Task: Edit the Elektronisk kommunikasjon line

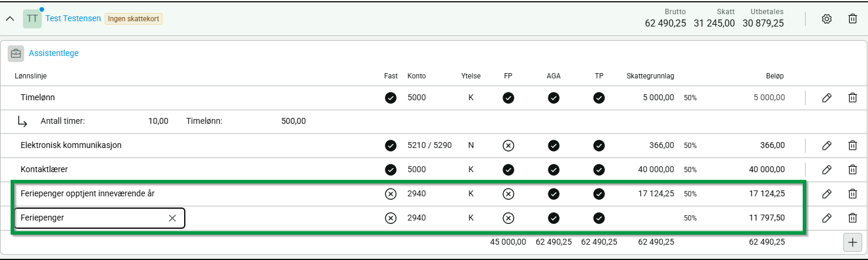Action: pos(826,146)
